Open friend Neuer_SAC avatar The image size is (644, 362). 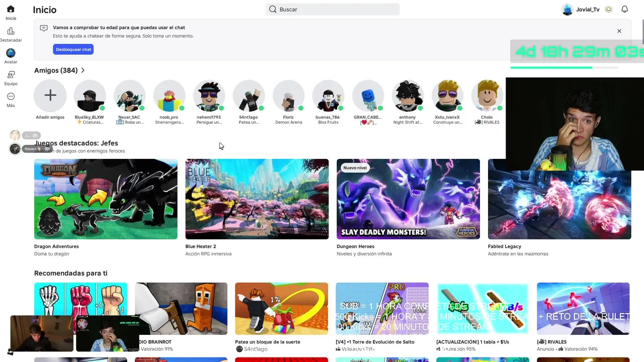(129, 96)
